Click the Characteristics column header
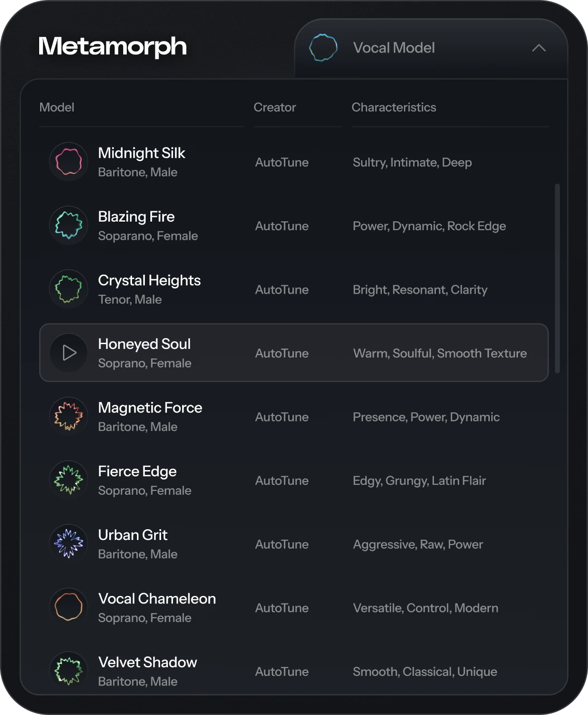 coord(394,107)
